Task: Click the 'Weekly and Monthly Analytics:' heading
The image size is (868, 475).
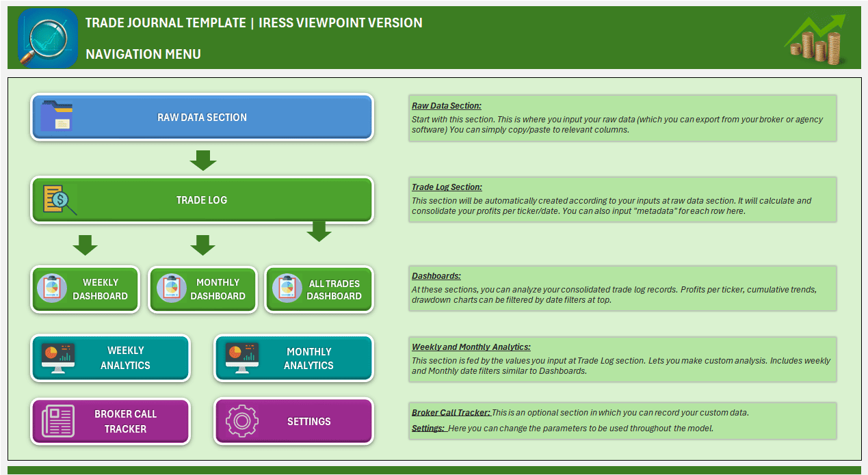Action: [471, 347]
